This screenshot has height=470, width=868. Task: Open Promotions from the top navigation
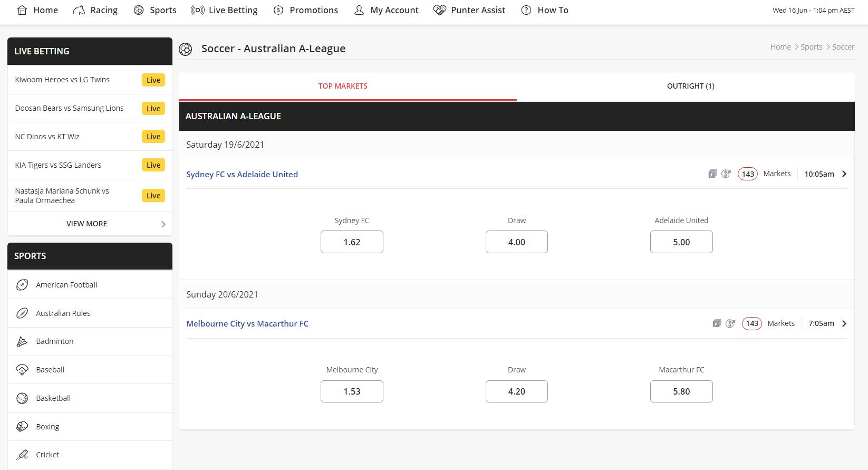click(306, 10)
